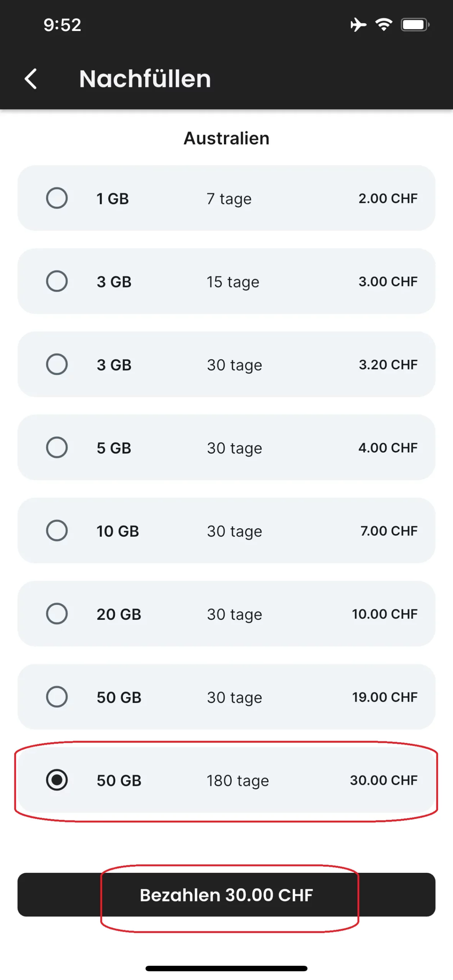Tap the battery status icon

point(415,25)
